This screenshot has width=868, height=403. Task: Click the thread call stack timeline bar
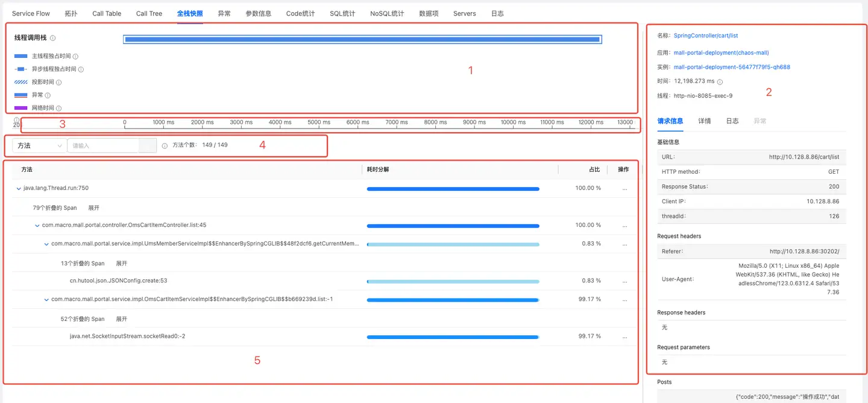pyautogui.click(x=362, y=39)
